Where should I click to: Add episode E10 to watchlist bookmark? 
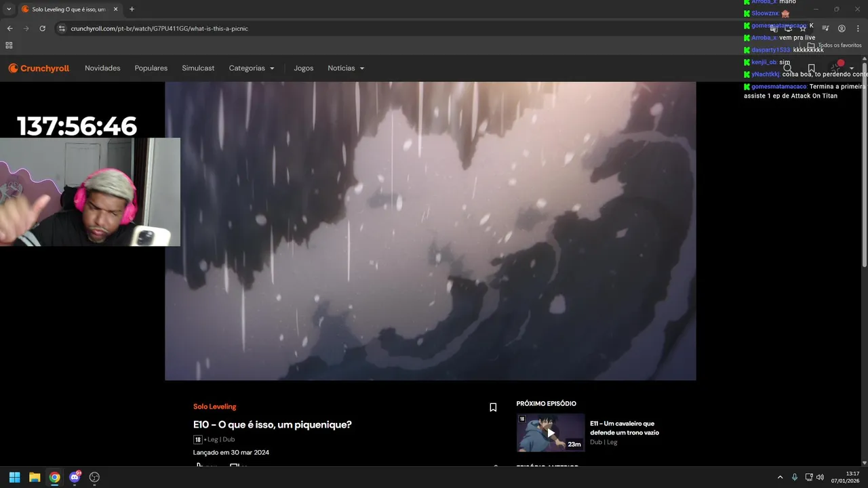(493, 407)
